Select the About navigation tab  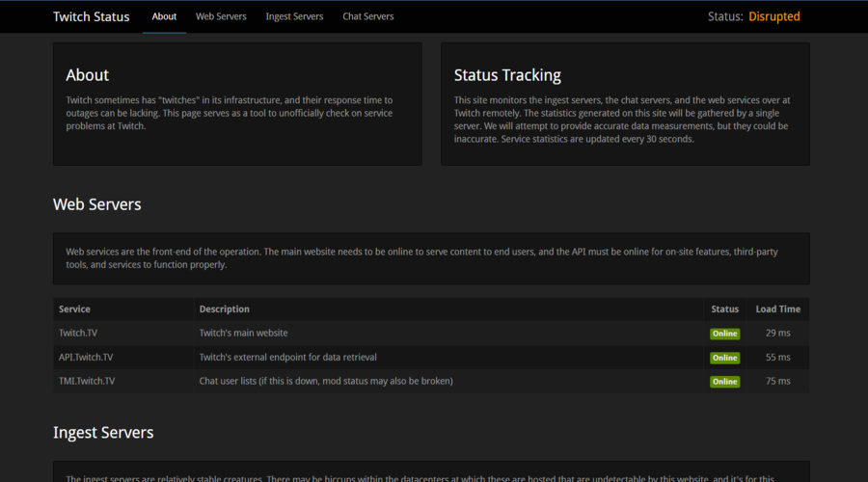164,16
